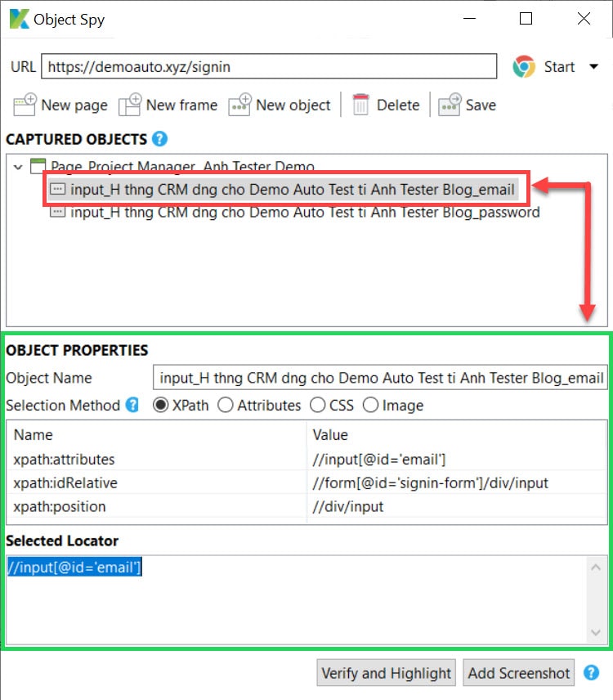Click Verify and Highlight button
The height and width of the screenshot is (700, 613).
click(x=386, y=673)
